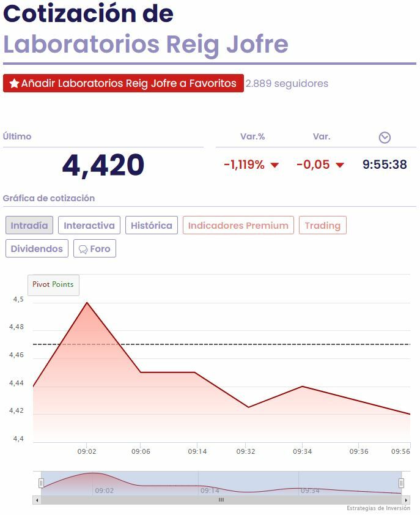Click the 09:02 x-axis label on the main chart

pyautogui.click(x=87, y=451)
